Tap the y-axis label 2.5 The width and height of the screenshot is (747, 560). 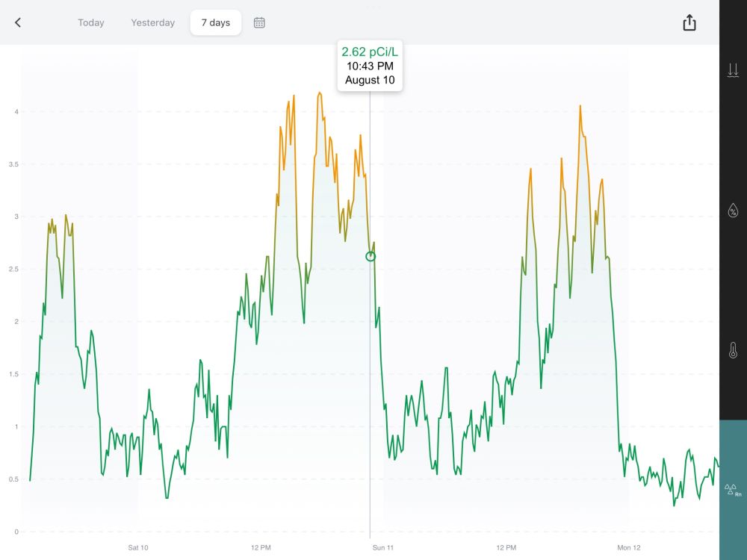coord(13,269)
